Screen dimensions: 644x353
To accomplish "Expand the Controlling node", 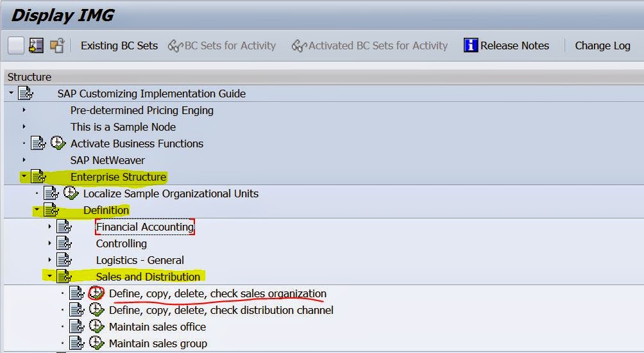I will click(x=49, y=243).
